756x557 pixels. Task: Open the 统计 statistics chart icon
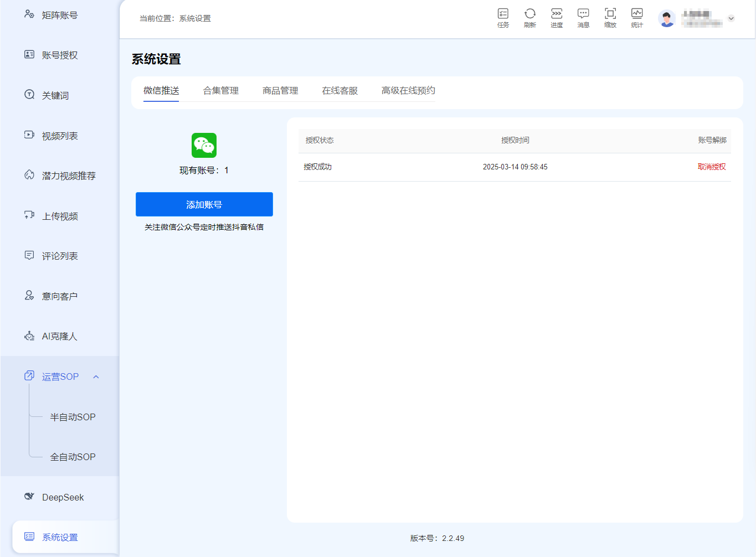(637, 13)
